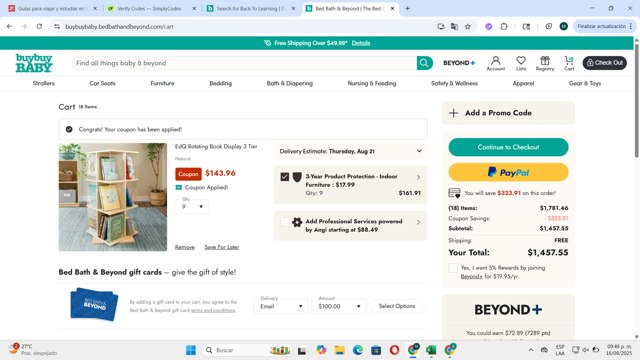Image resolution: width=640 pixels, height=360 pixels.
Task: Click the translate page icon
Action: [454, 26]
